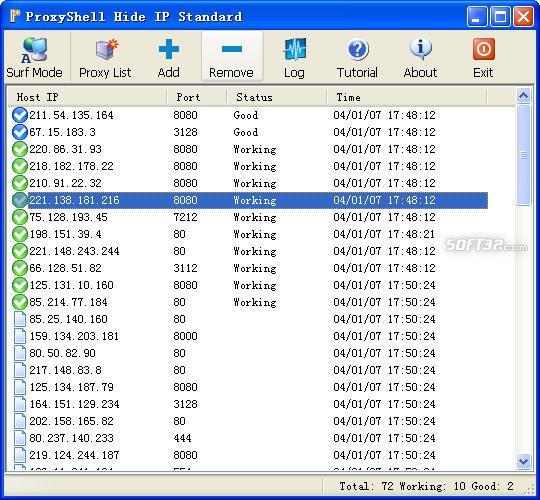540x500 pixels.
Task: Click port 8000 in the list
Action: [x=185, y=336]
